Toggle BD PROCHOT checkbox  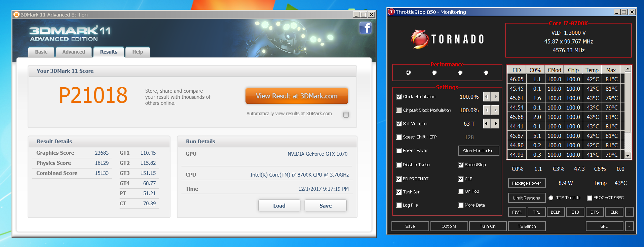[399, 179]
